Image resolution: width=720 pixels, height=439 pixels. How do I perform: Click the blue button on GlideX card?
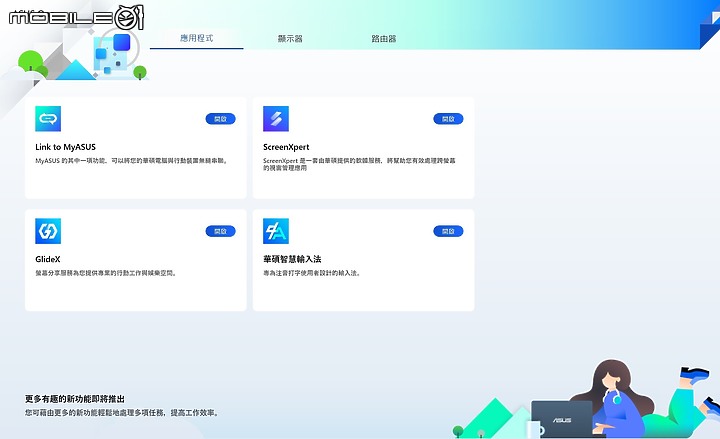tap(220, 231)
